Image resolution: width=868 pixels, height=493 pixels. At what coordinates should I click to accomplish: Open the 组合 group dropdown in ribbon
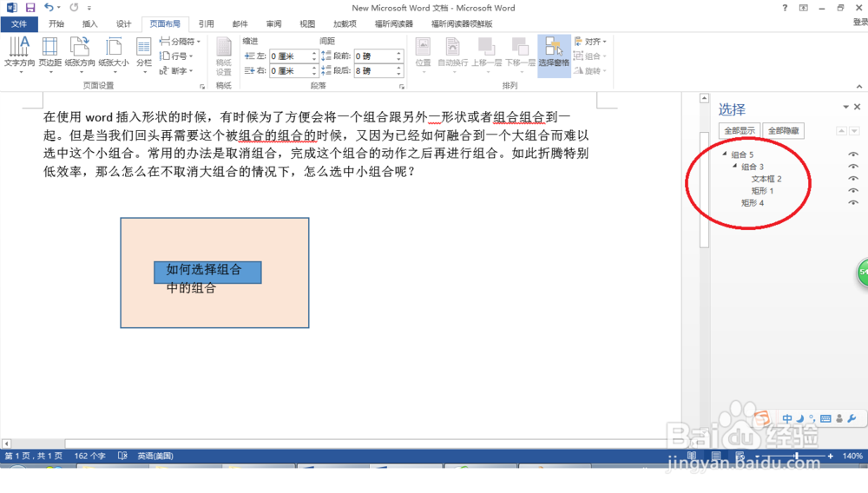pos(590,56)
